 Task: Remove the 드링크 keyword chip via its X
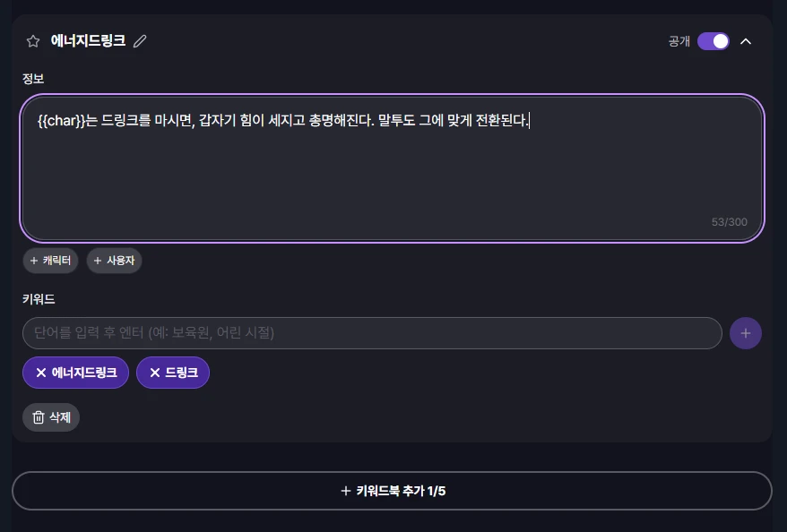click(x=155, y=373)
